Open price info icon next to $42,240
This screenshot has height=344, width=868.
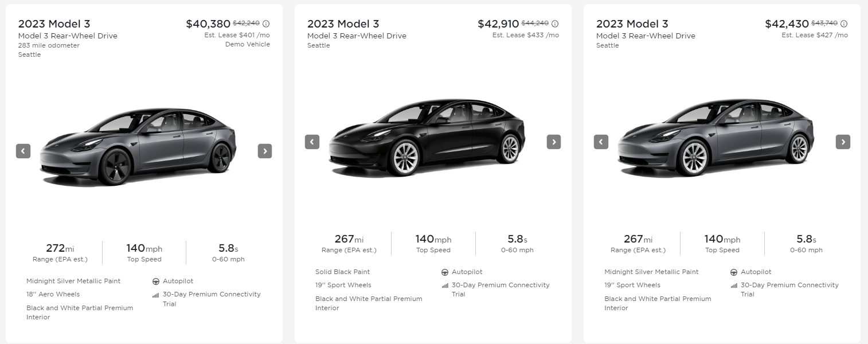coord(266,24)
